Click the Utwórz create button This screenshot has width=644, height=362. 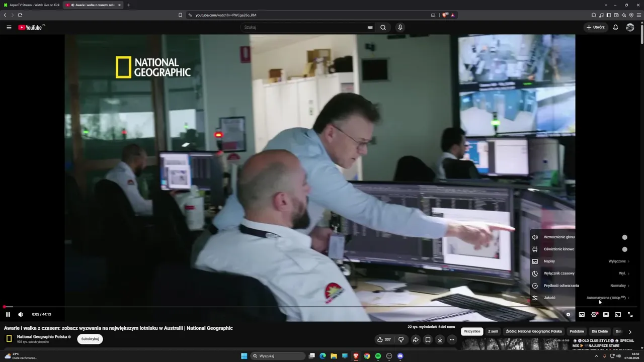click(596, 28)
